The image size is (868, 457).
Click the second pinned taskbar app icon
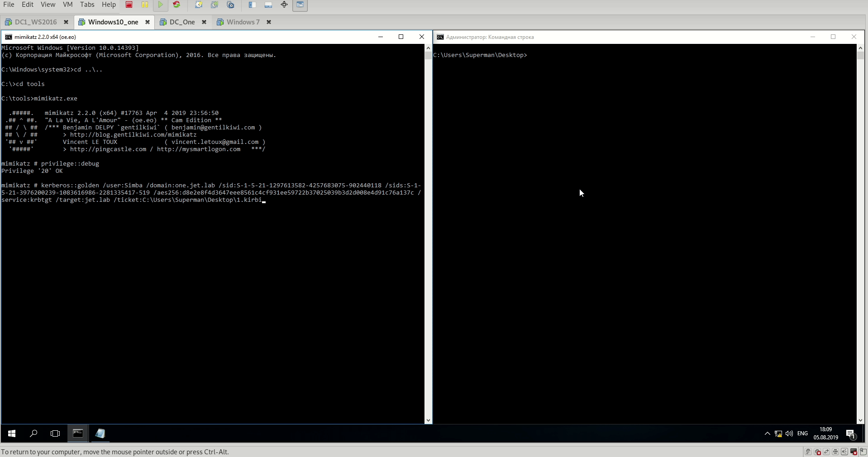tap(100, 433)
